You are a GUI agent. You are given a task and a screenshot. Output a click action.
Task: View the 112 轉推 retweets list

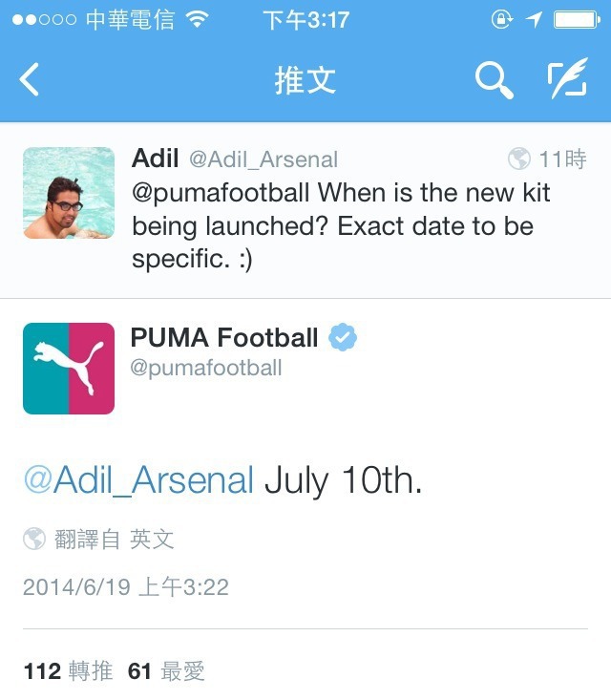tap(67, 671)
